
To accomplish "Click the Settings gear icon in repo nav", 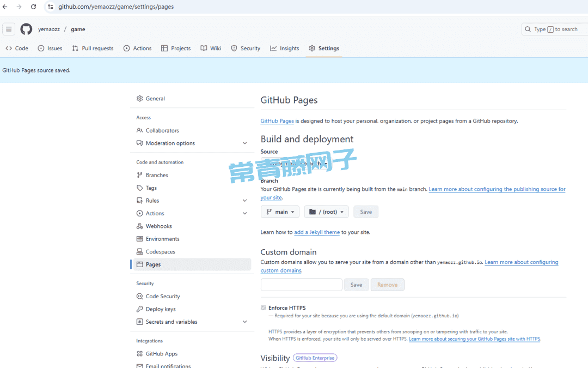I will tap(312, 48).
